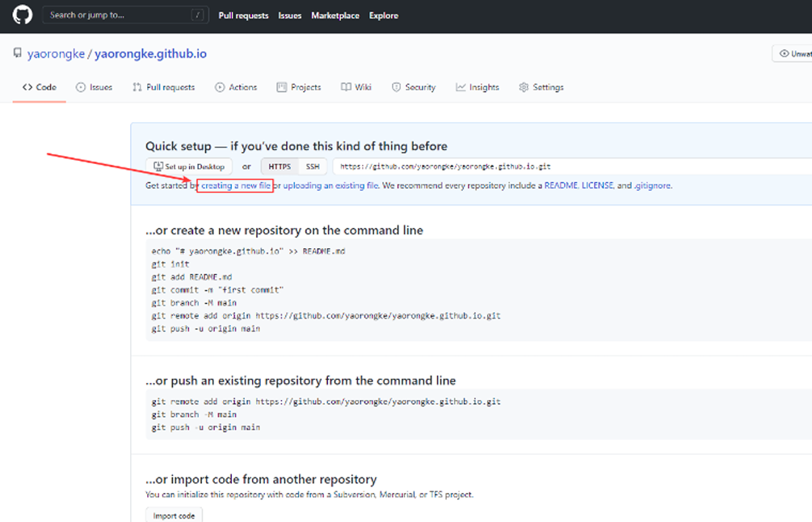Switch to the repository Issues tab
812x522 pixels.
pyautogui.click(x=95, y=87)
